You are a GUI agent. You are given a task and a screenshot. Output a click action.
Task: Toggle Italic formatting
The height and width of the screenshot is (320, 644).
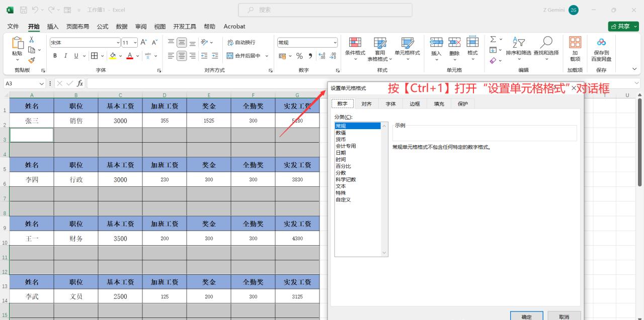(x=66, y=56)
